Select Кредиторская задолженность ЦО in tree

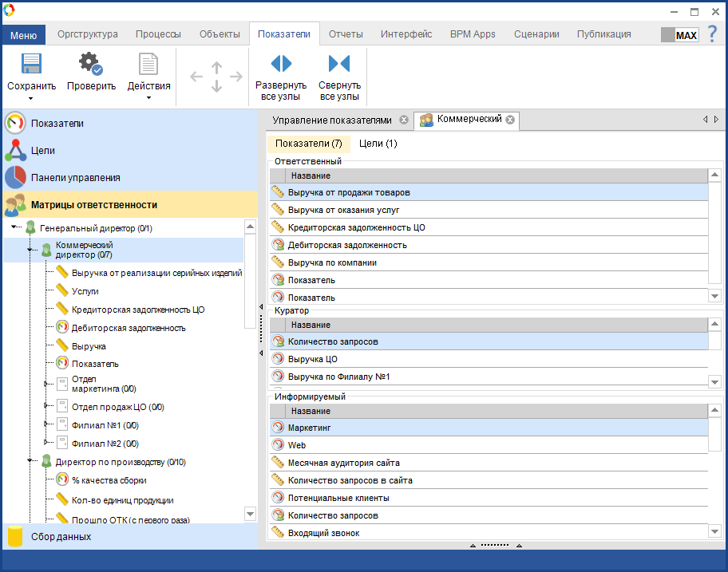click(138, 310)
